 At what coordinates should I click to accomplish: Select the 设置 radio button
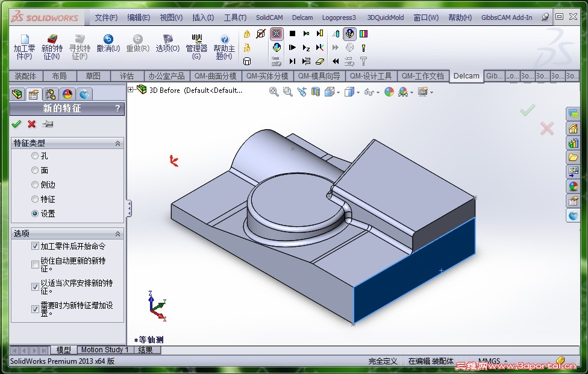(35, 214)
